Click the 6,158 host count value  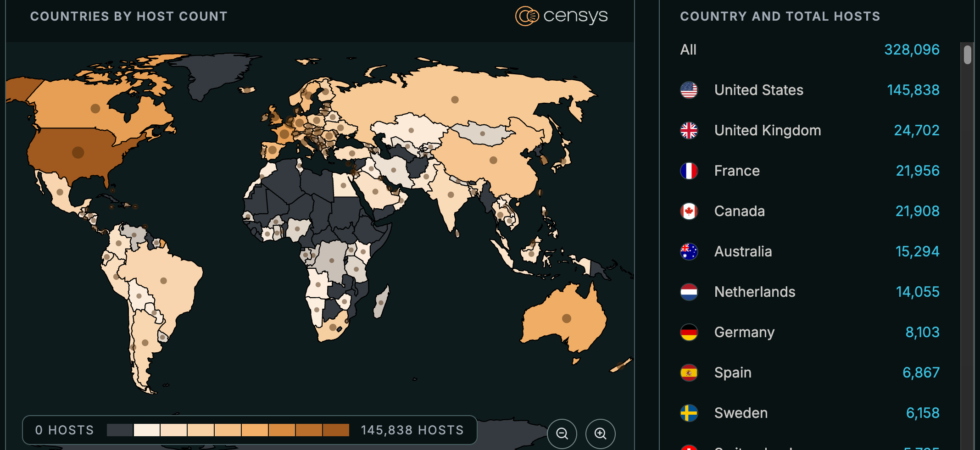923,413
